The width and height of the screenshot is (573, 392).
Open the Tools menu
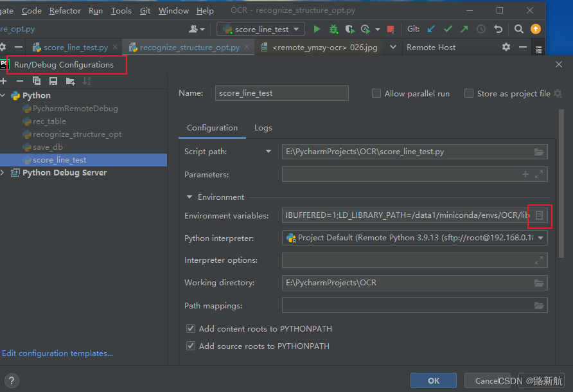[121, 11]
